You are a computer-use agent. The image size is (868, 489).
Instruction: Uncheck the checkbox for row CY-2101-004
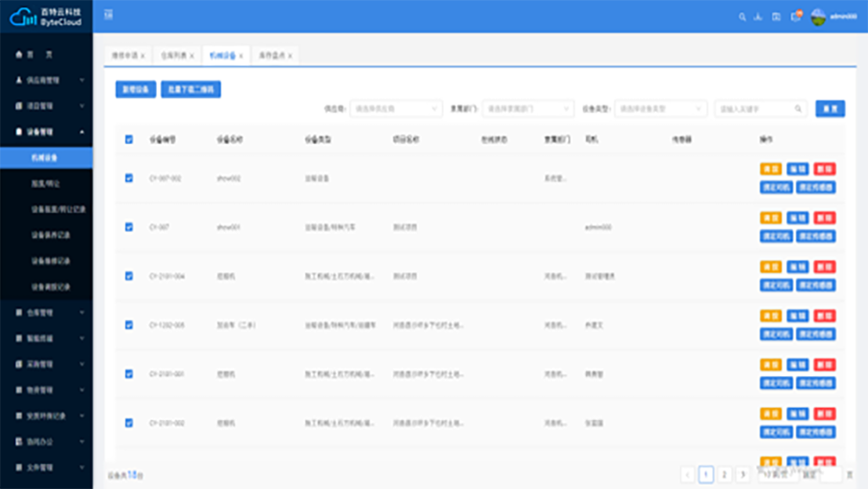(129, 276)
